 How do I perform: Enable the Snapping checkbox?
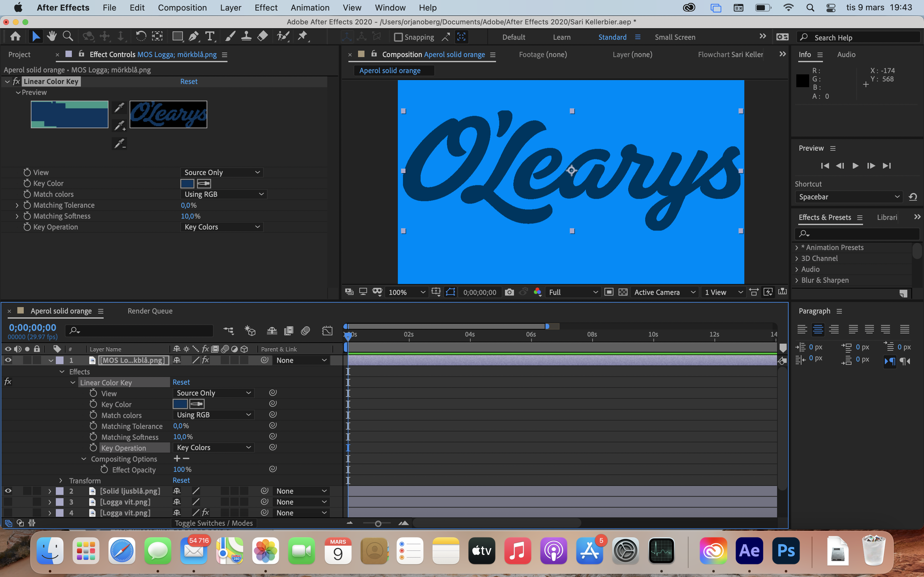[x=398, y=38]
